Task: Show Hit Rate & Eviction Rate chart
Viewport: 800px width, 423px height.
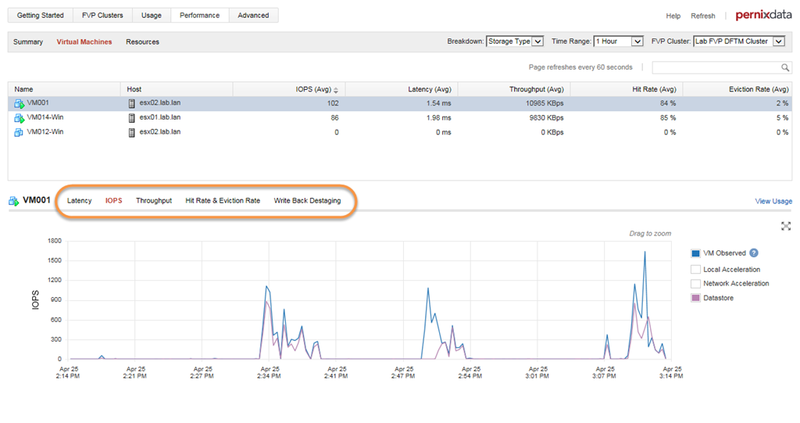Action: pyautogui.click(x=222, y=201)
